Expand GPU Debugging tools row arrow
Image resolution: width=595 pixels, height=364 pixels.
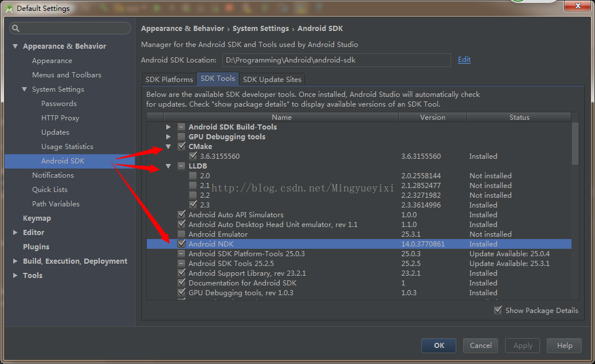(168, 136)
